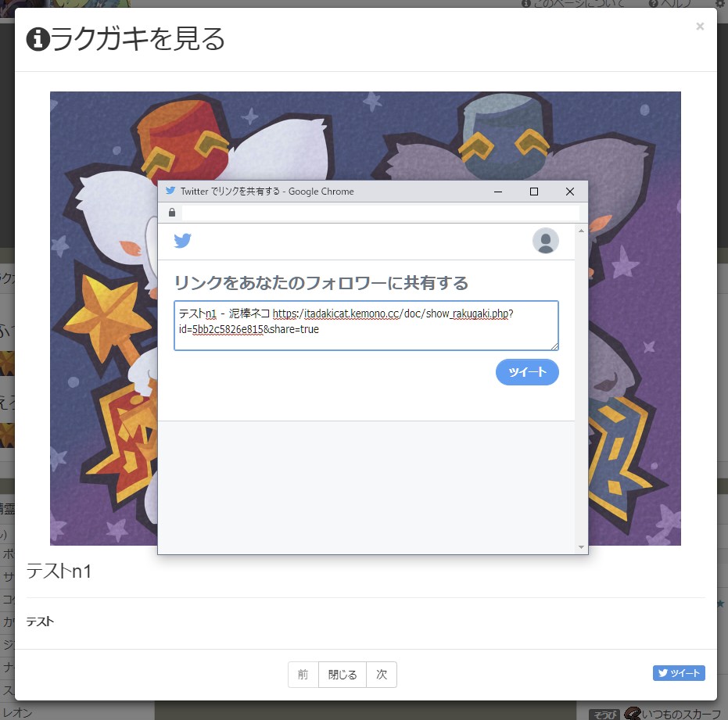Maximize the Twitter share popup window
This screenshot has width=728, height=720.
[534, 192]
